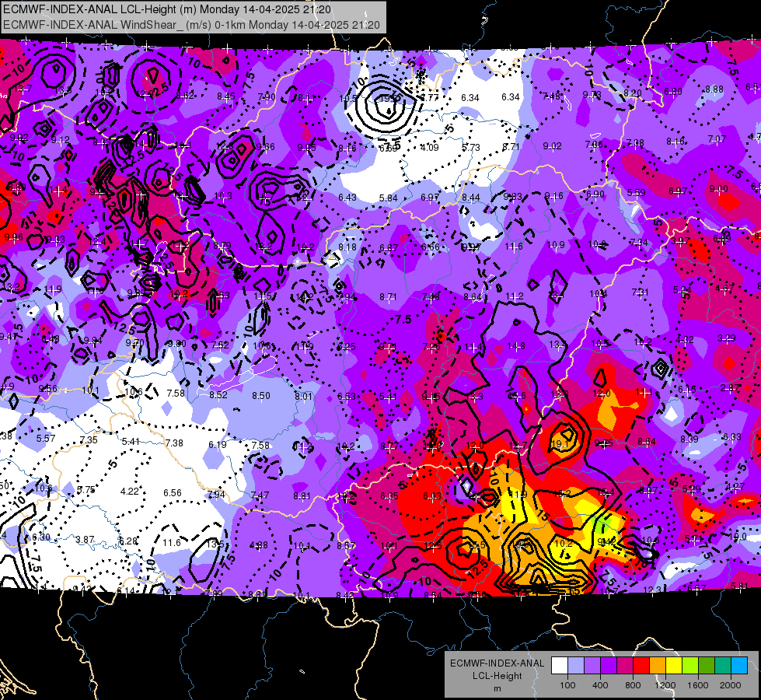Click the teal legend swatch
The height and width of the screenshot is (700, 761).
[x=723, y=666]
